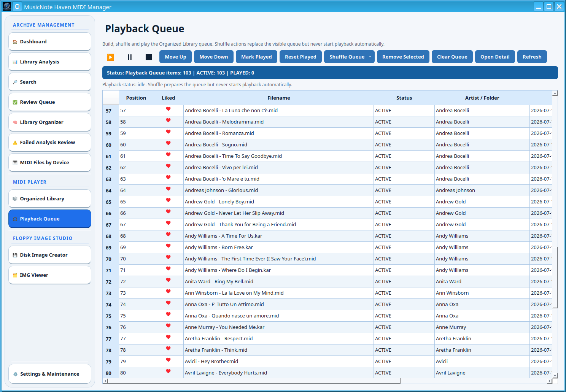The width and height of the screenshot is (566, 392).
Task: Toggle heart for Avicii - Hey Brother.mid
Action: tap(168, 360)
